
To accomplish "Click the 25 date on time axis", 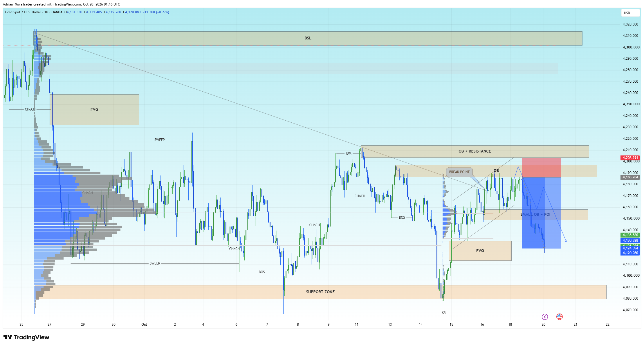I will click(21, 325).
